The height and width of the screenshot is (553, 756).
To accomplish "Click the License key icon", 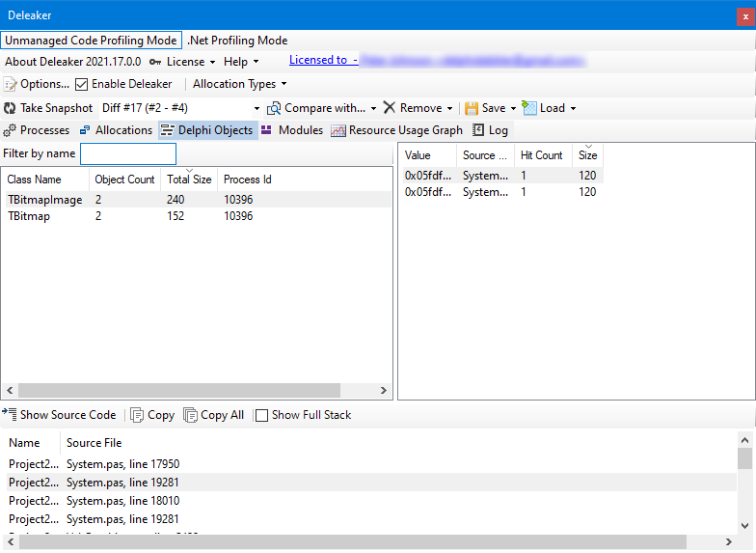I will pos(154,62).
